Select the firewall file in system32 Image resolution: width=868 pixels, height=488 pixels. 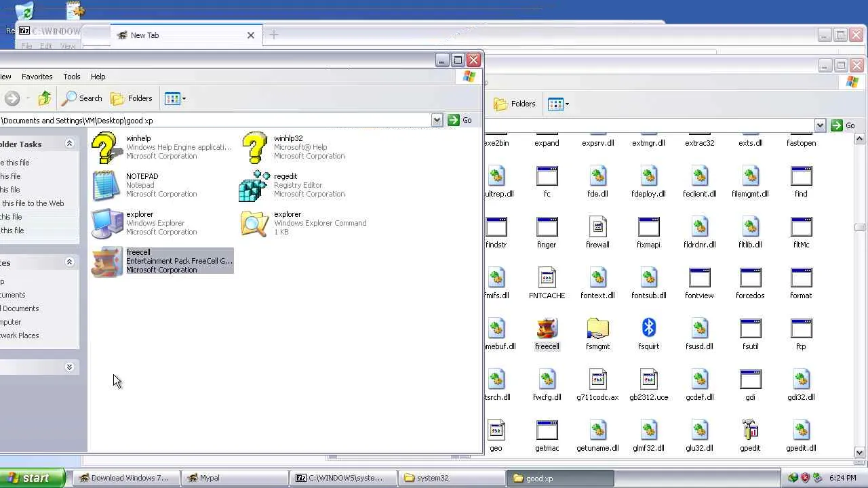coord(597,233)
